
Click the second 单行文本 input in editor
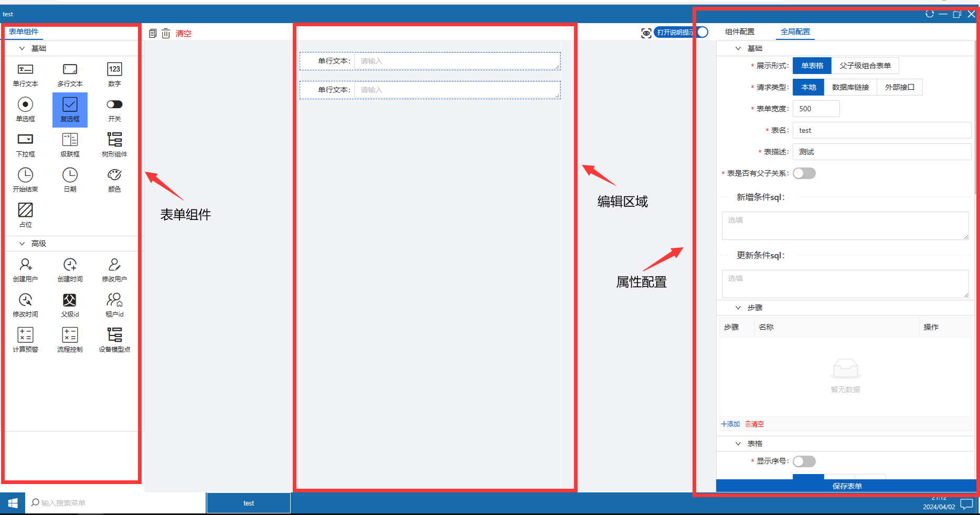pyautogui.click(x=457, y=90)
